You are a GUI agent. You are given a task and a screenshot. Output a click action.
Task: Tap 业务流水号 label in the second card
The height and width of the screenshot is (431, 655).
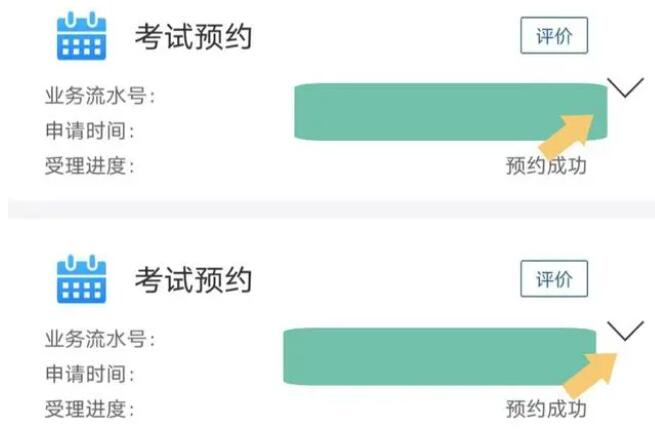(100, 340)
